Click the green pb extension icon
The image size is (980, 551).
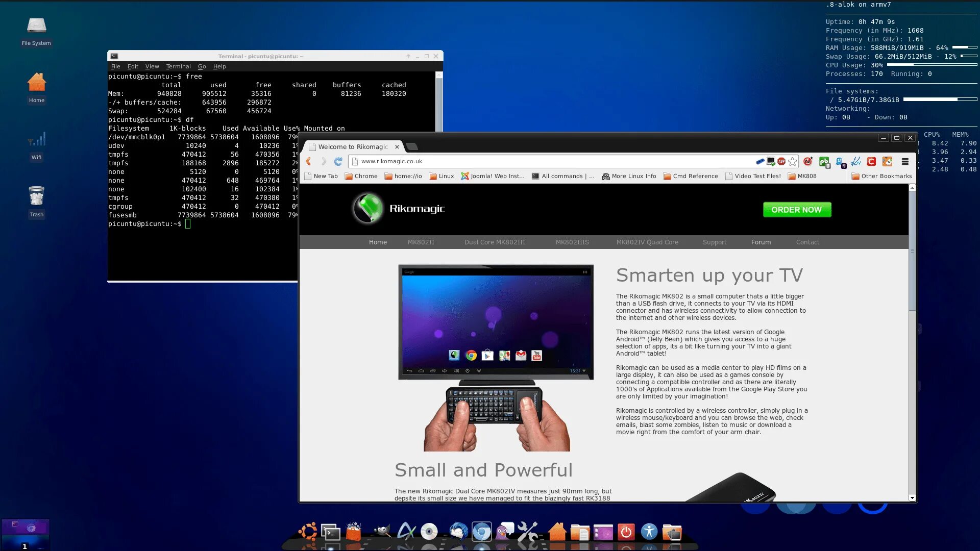(x=824, y=162)
